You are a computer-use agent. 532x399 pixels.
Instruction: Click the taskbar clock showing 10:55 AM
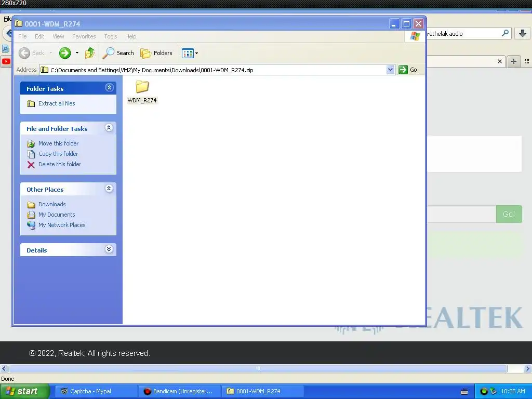point(513,392)
